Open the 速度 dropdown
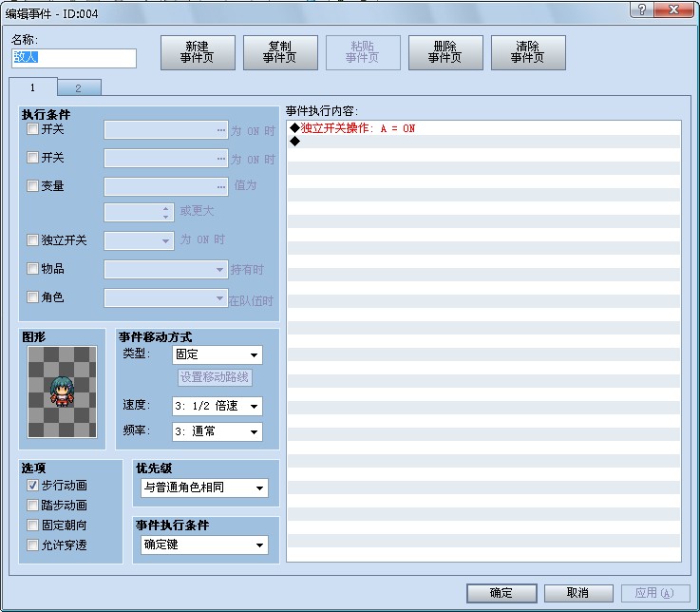The width and height of the screenshot is (700, 612). coord(218,406)
